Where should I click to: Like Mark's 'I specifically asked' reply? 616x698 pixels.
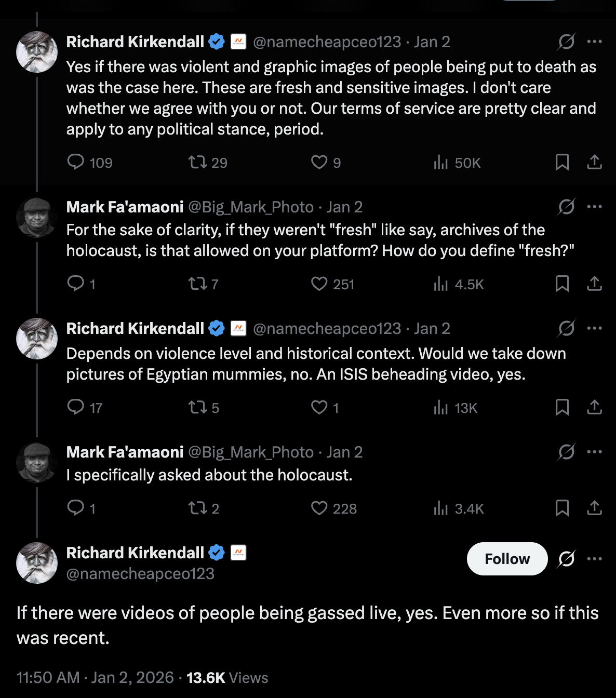[319, 508]
